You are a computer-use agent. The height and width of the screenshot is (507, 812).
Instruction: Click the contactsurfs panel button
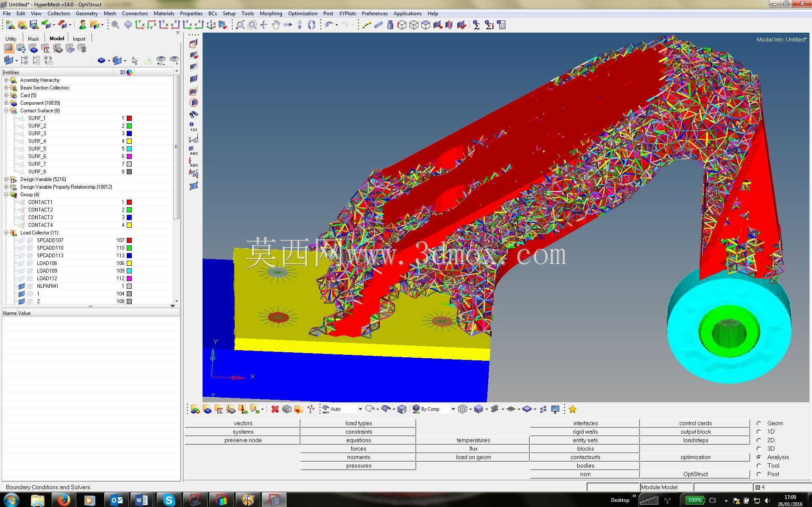click(x=585, y=457)
